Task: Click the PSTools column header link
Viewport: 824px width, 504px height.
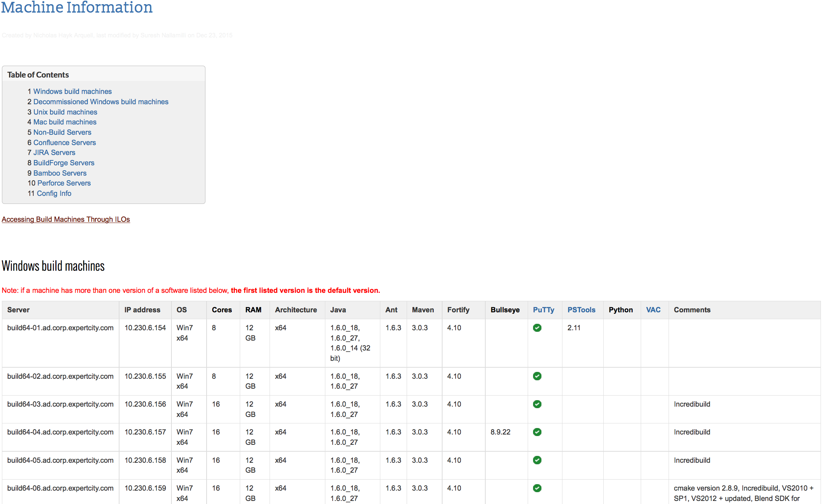Action: (x=581, y=310)
